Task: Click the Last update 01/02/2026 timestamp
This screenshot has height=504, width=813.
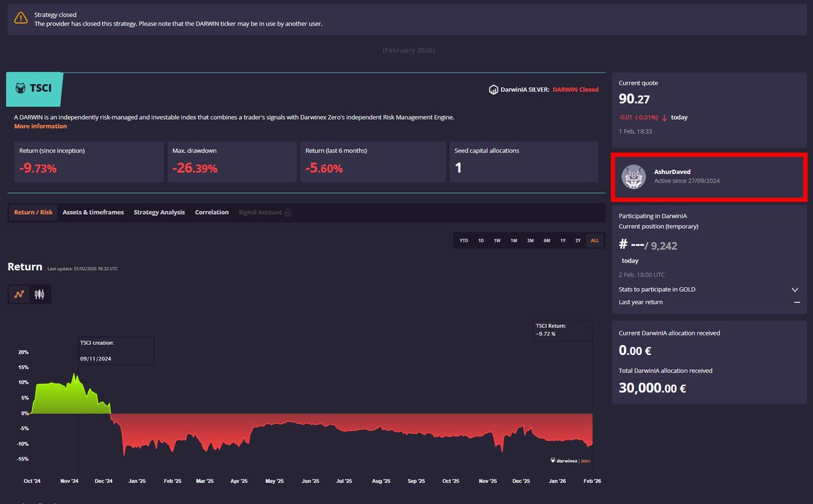Action: (x=83, y=269)
